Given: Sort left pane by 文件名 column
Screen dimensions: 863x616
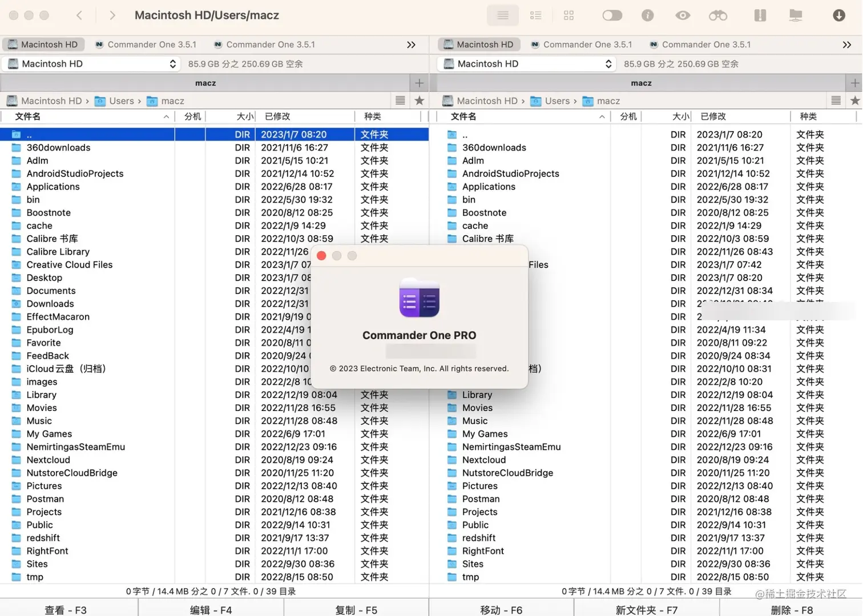Looking at the screenshot, I should [x=87, y=116].
